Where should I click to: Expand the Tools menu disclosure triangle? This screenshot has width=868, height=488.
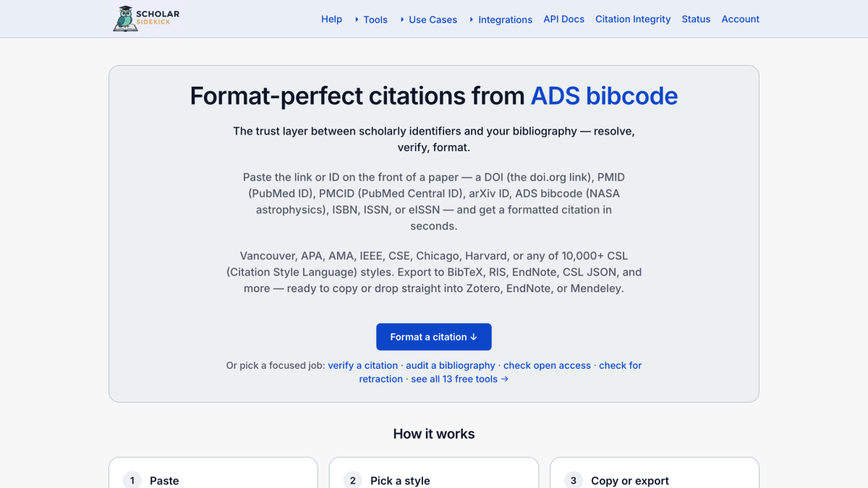(x=357, y=20)
